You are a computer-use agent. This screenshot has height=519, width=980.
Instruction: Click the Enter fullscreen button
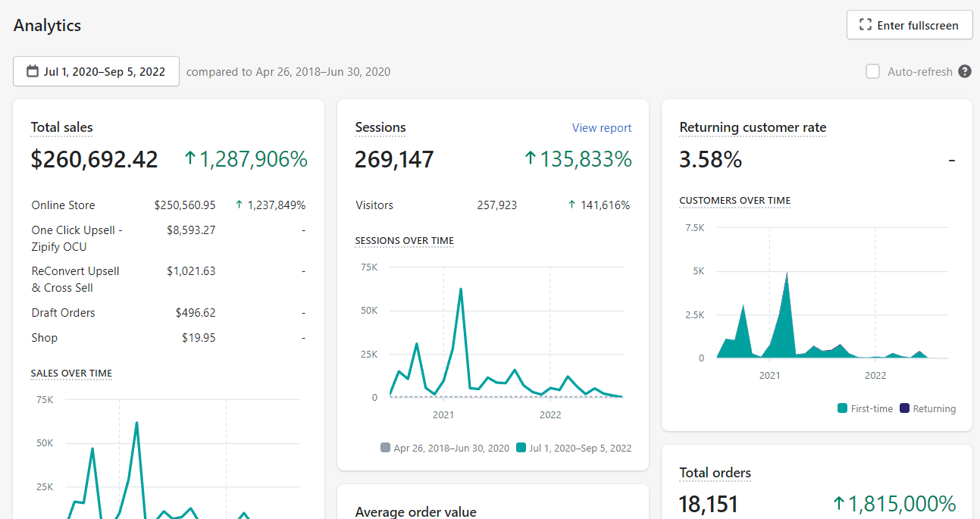[x=910, y=25]
